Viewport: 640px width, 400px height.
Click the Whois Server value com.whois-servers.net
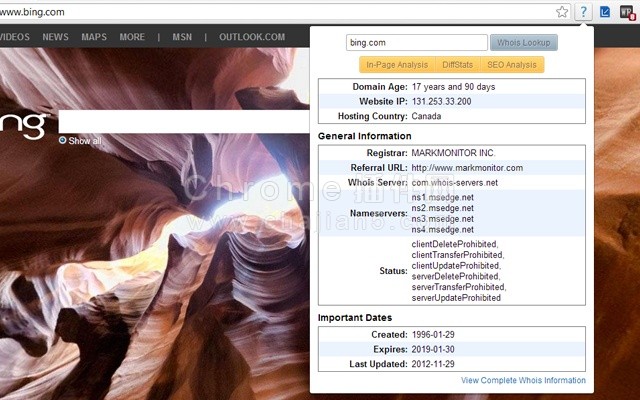(455, 182)
